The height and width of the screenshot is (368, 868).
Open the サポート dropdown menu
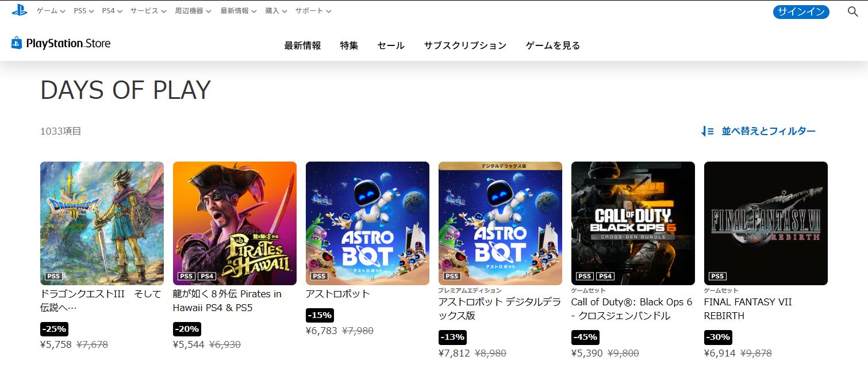click(x=313, y=11)
